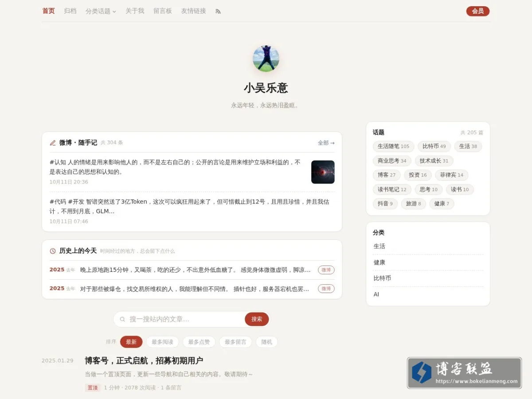The height and width of the screenshot is (399, 532).
Task: Click the 搜索 button
Action: click(257, 319)
